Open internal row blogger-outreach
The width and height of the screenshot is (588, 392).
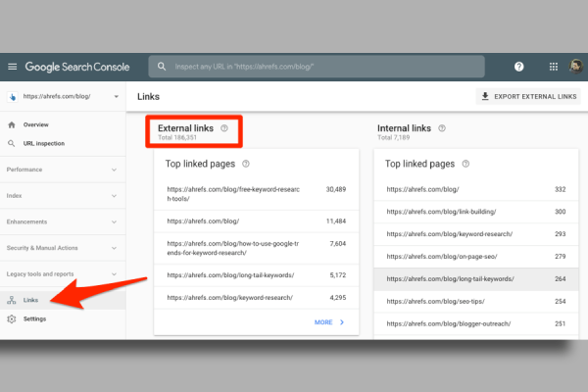tap(476, 323)
